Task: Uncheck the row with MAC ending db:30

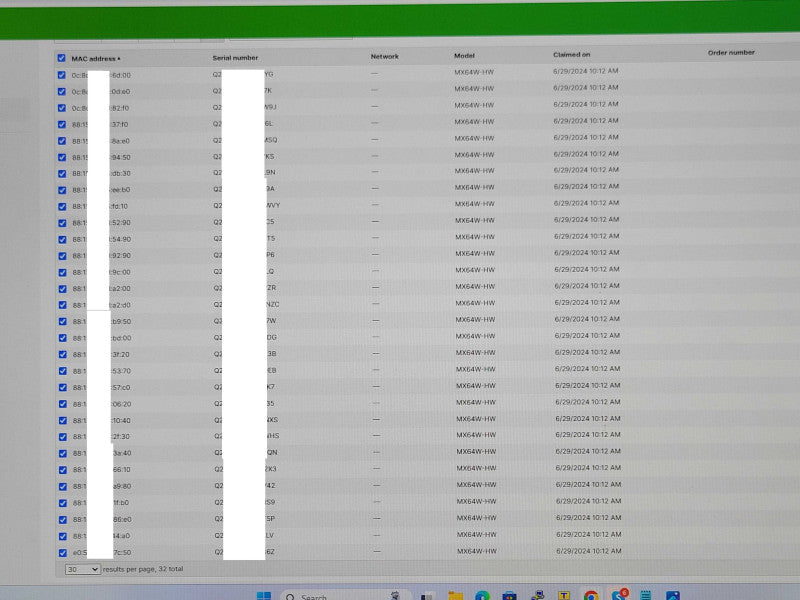Action: coord(62,173)
